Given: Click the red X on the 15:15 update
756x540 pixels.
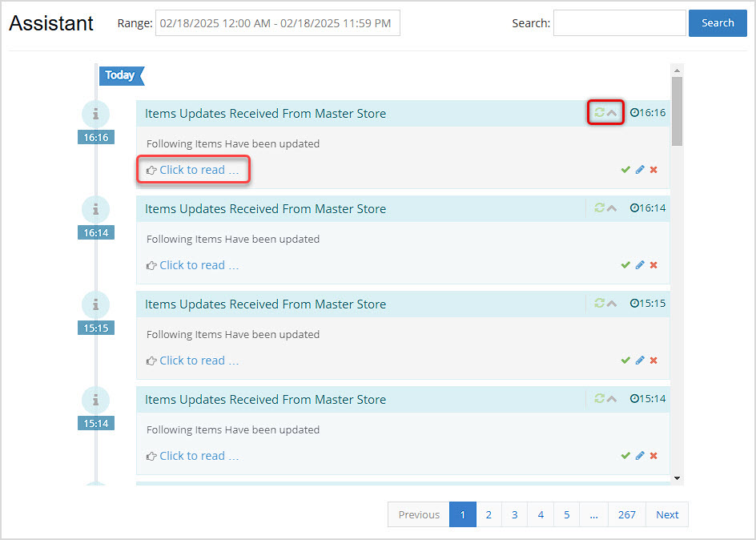Looking at the screenshot, I should [653, 360].
